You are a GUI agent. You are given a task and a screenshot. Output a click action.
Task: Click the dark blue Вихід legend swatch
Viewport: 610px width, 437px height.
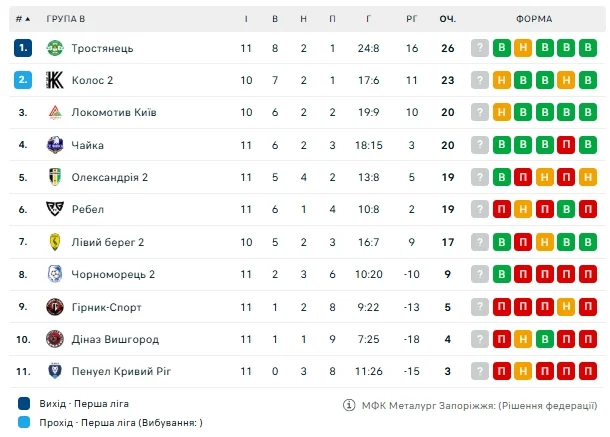pyautogui.click(x=23, y=404)
